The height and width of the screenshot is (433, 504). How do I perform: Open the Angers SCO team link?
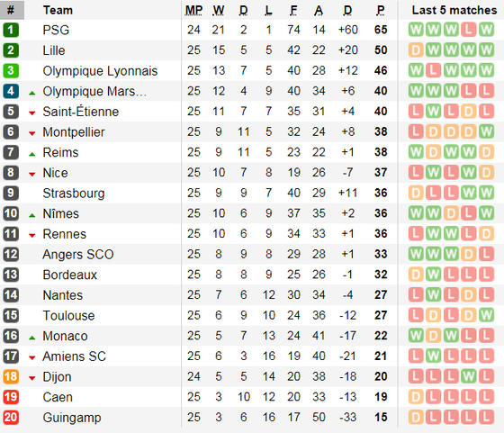click(x=78, y=254)
